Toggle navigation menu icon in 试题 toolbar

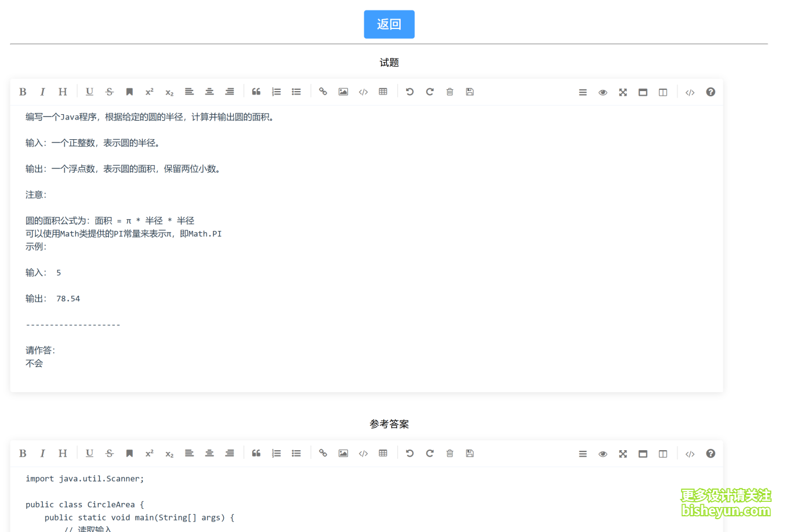[x=583, y=92]
